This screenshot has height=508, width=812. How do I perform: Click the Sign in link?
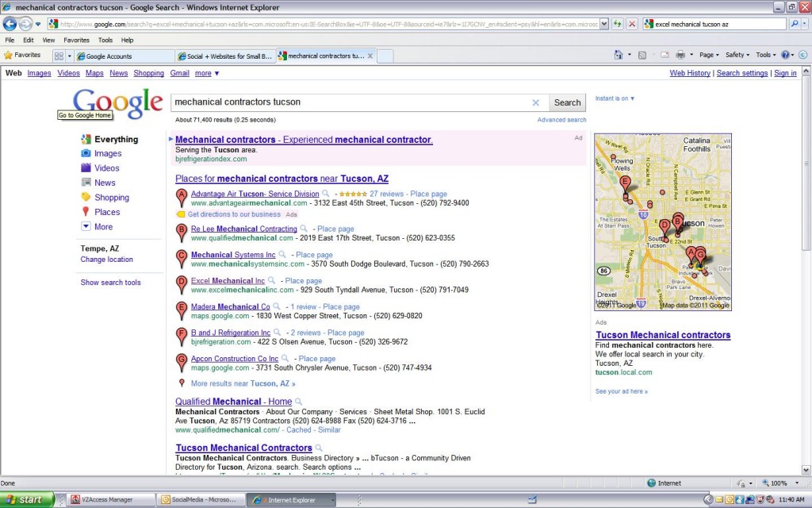pos(786,73)
